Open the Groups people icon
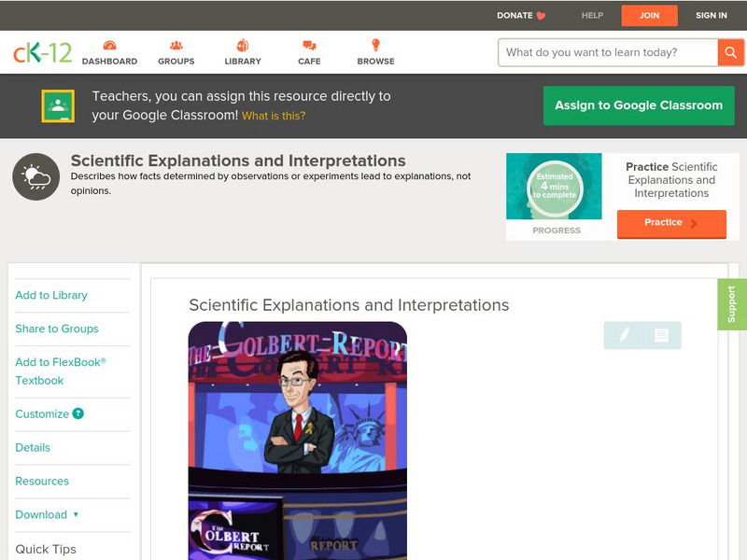Image resolution: width=747 pixels, height=560 pixels. [x=176, y=45]
